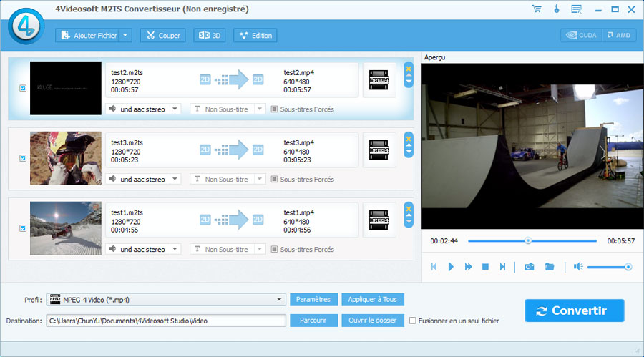Click the Convertir button
This screenshot has height=357, width=644.
coord(574,310)
